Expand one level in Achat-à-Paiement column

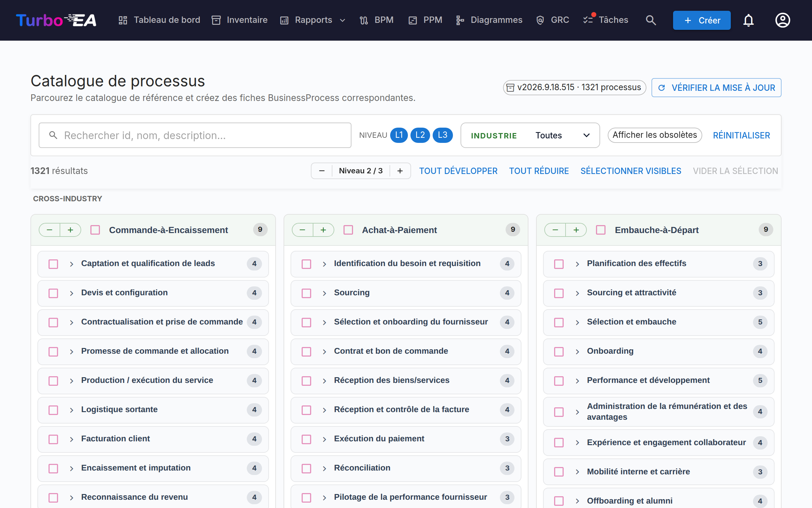pos(323,230)
